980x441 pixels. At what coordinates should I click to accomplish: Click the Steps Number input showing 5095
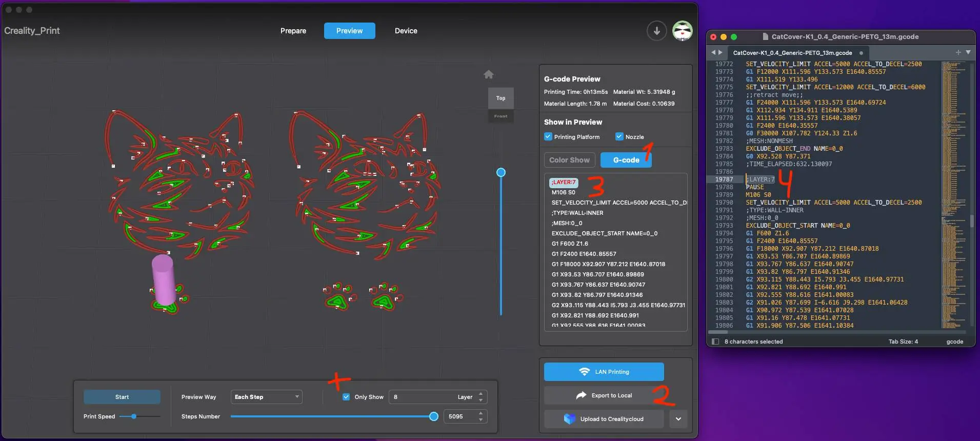pos(460,416)
